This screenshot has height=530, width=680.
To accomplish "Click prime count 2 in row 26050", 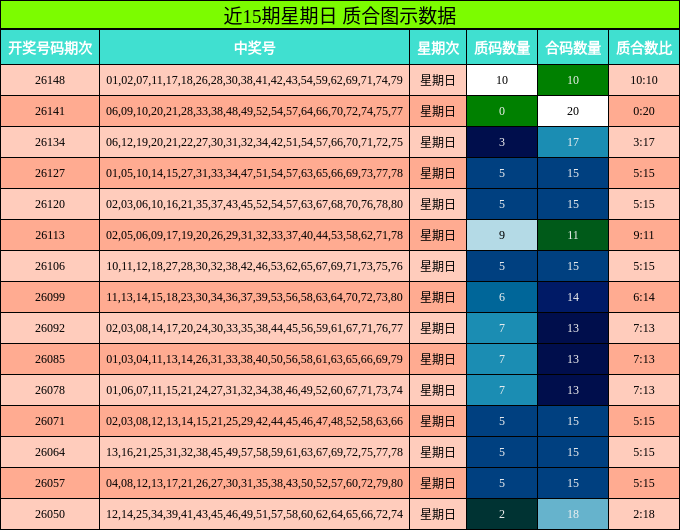I will tap(502, 514).
